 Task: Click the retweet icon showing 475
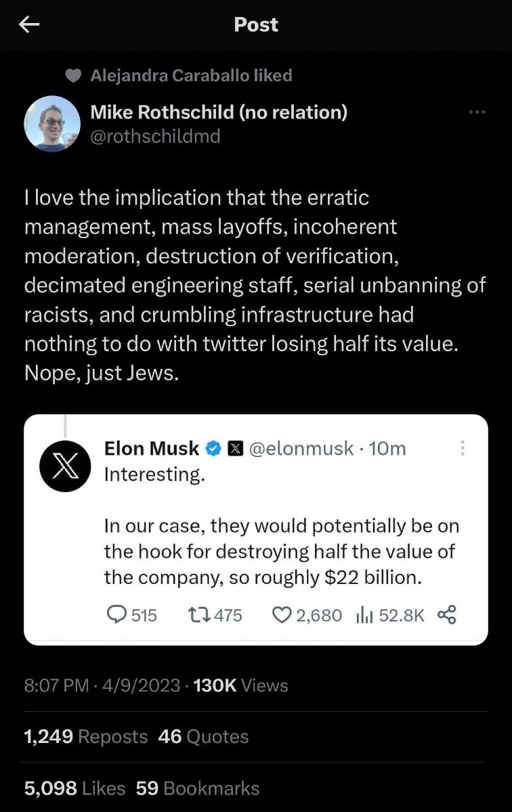(196, 614)
